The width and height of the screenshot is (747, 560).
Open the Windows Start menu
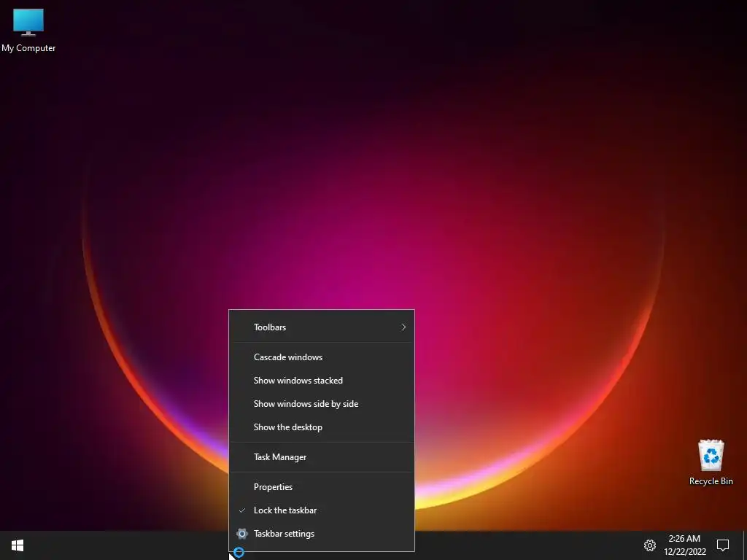point(18,545)
